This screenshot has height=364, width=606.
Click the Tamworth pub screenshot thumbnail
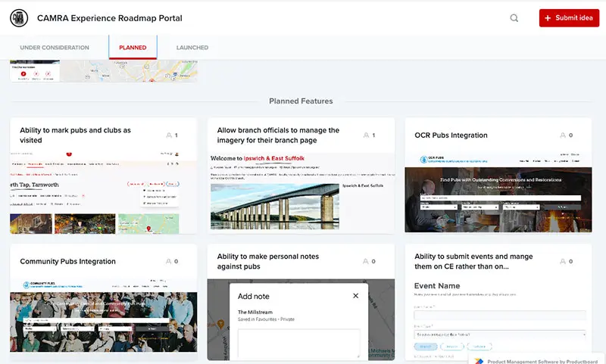103,193
